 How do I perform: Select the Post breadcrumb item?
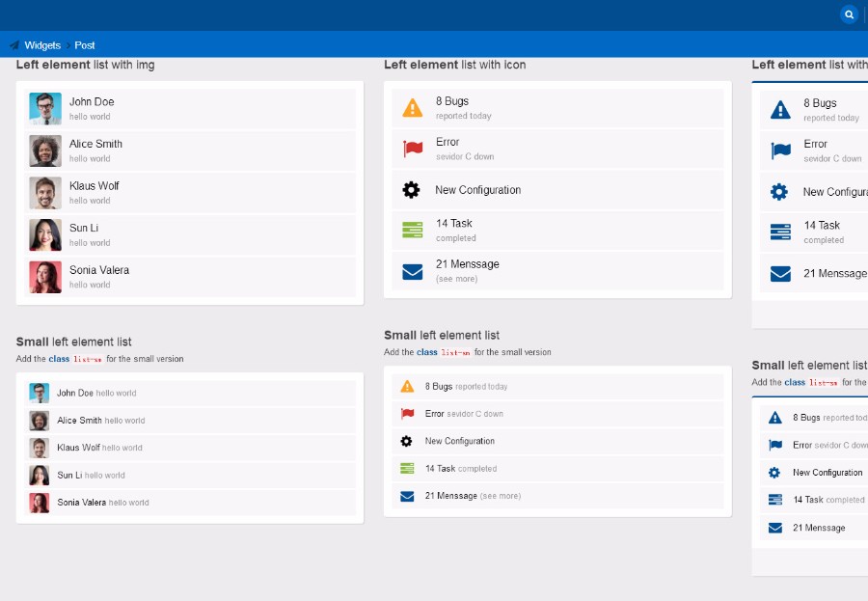(85, 45)
